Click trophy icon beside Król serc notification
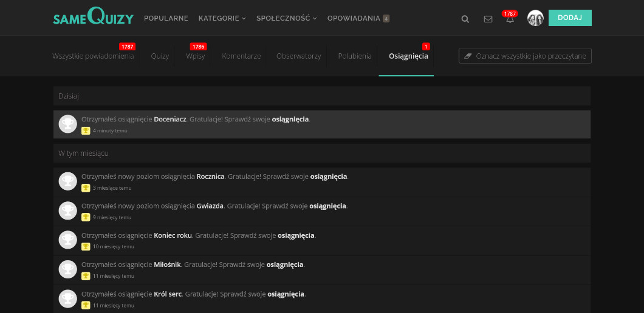Image resolution: width=644 pixels, height=313 pixels. (x=67, y=299)
